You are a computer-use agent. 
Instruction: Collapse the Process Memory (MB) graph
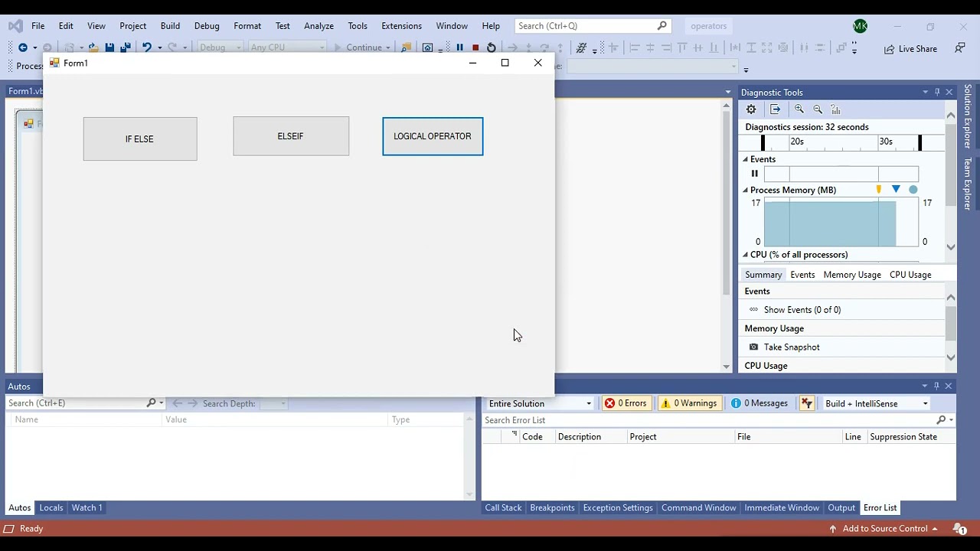(x=745, y=190)
